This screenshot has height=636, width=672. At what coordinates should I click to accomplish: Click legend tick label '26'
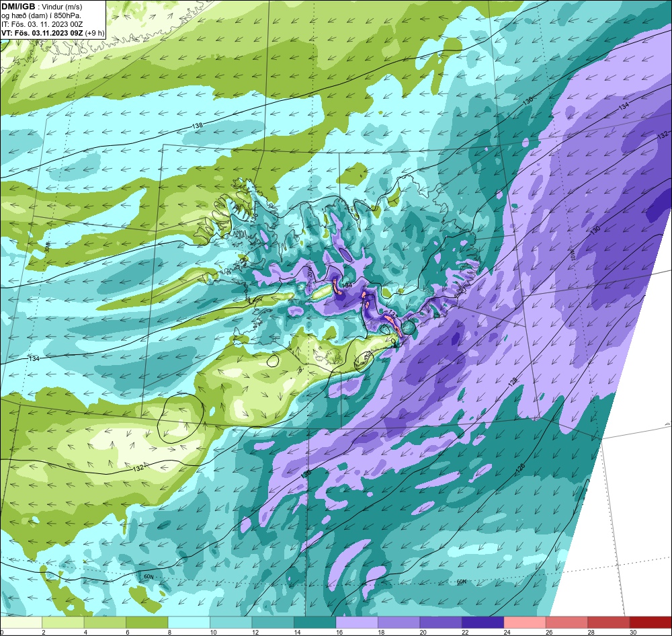pyautogui.click(x=549, y=632)
